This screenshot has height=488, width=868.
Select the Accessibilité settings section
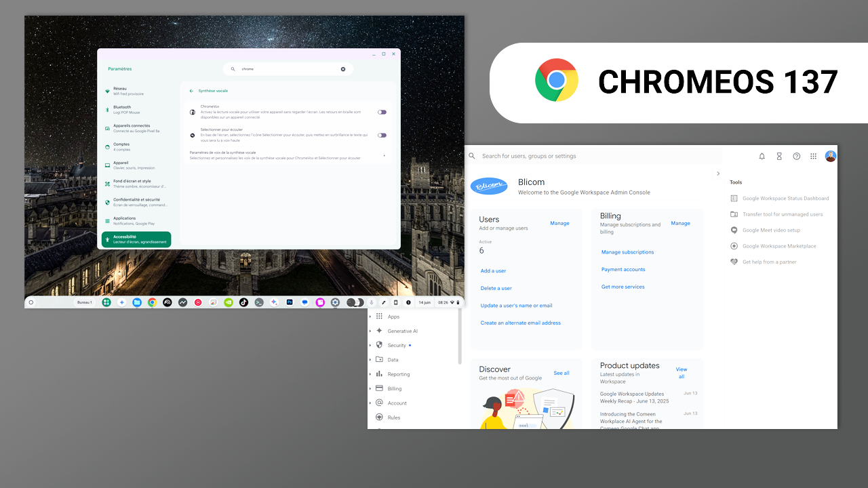tap(136, 239)
